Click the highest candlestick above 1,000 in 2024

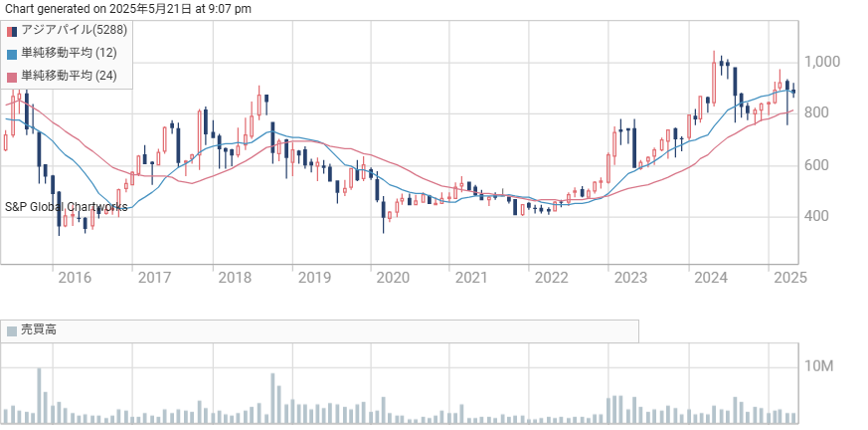pos(714,77)
